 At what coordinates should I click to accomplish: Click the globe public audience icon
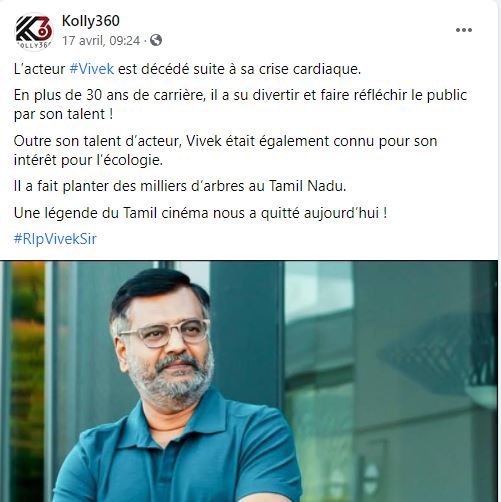pyautogui.click(x=156, y=40)
